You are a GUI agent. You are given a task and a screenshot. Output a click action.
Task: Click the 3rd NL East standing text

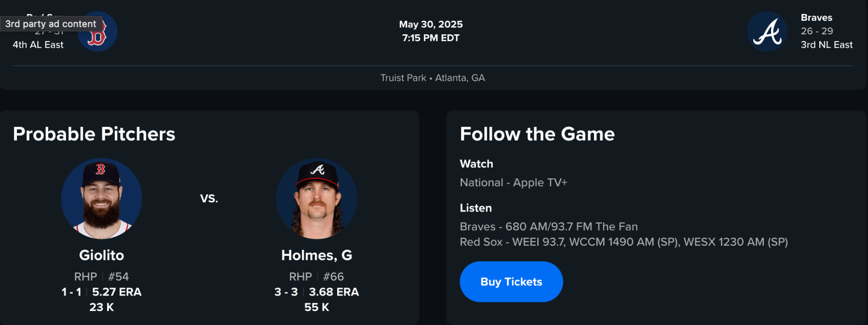click(826, 45)
